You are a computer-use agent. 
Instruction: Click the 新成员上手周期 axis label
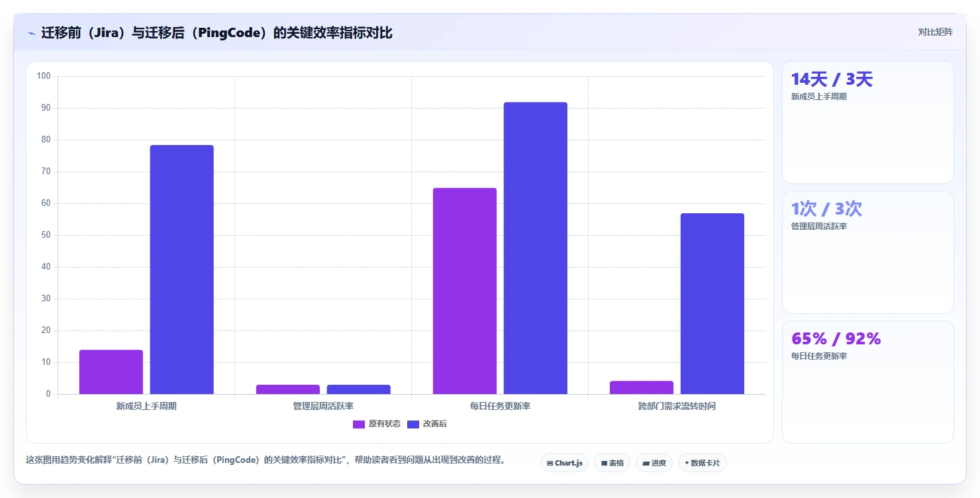(146, 406)
